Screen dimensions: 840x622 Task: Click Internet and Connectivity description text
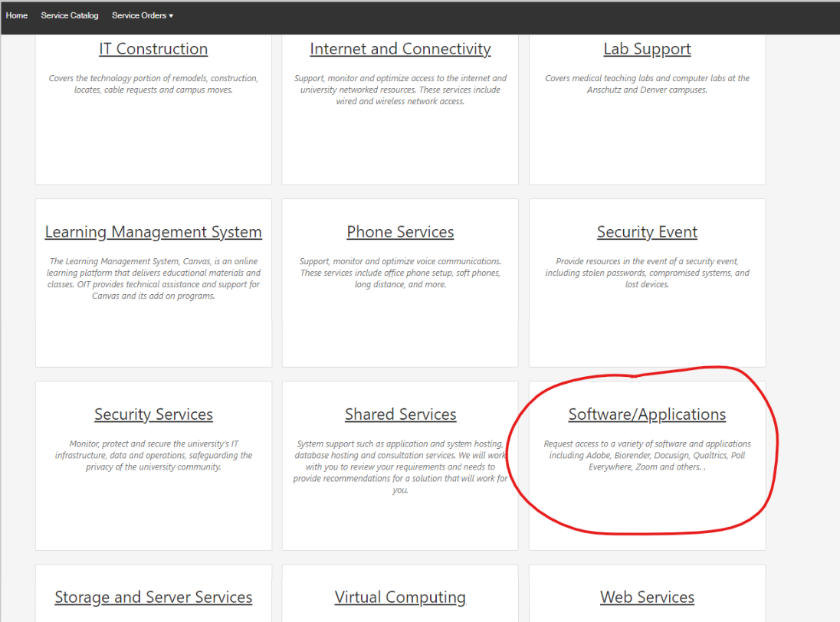click(400, 90)
